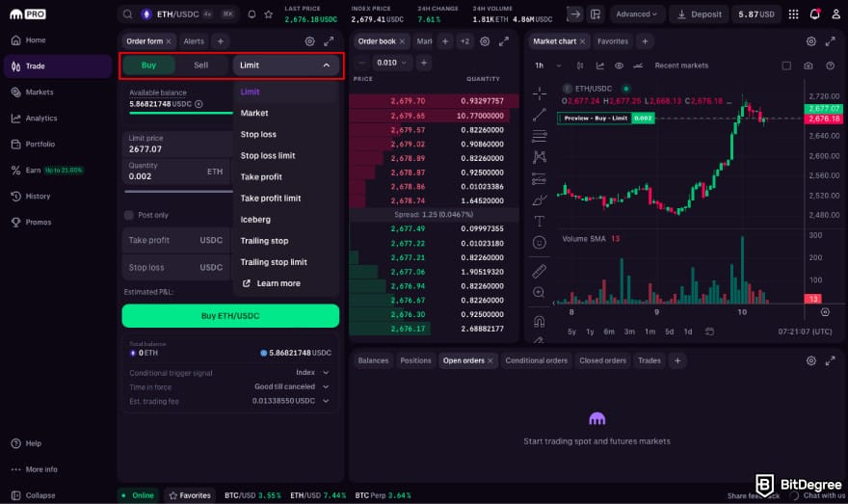The image size is (848, 504).
Task: Switch order side to Buy
Action: [148, 65]
